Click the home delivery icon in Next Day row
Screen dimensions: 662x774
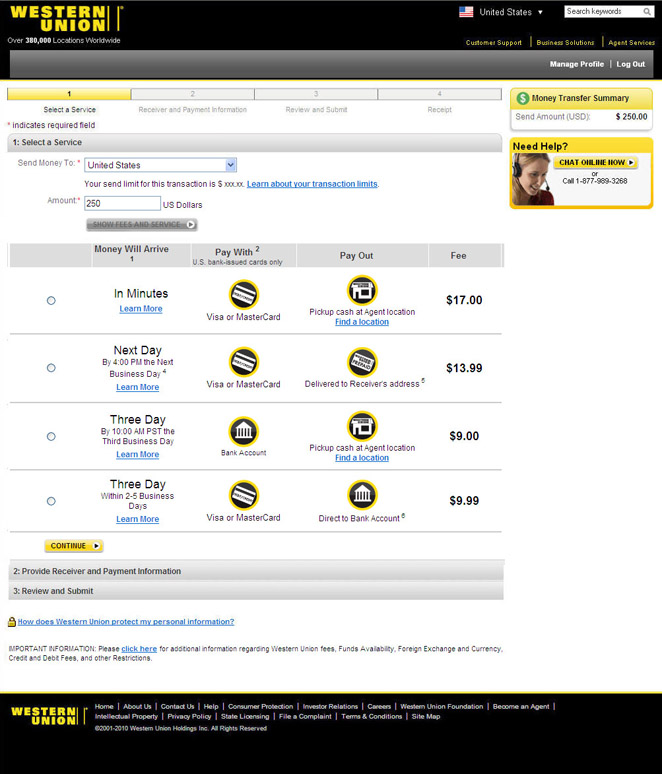(361, 362)
